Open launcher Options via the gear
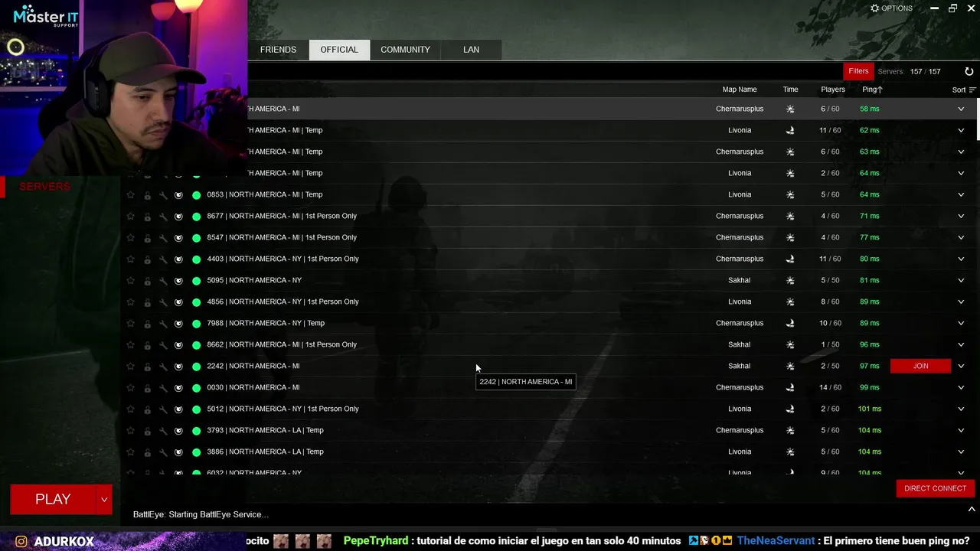The image size is (980, 551). pos(891,8)
